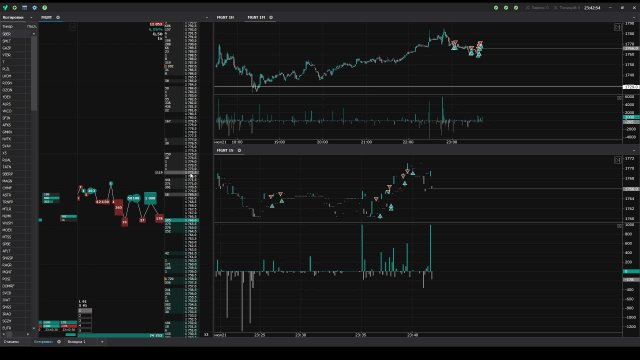Viewport: 640px width, 360px height.
Task: Select OZON in the ticker list
Action: pos(7,90)
